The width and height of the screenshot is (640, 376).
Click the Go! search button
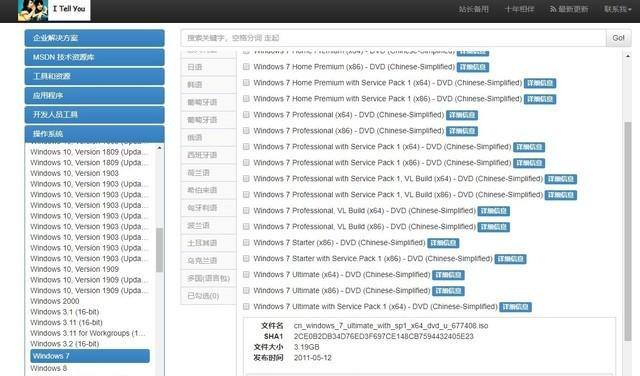[618, 38]
